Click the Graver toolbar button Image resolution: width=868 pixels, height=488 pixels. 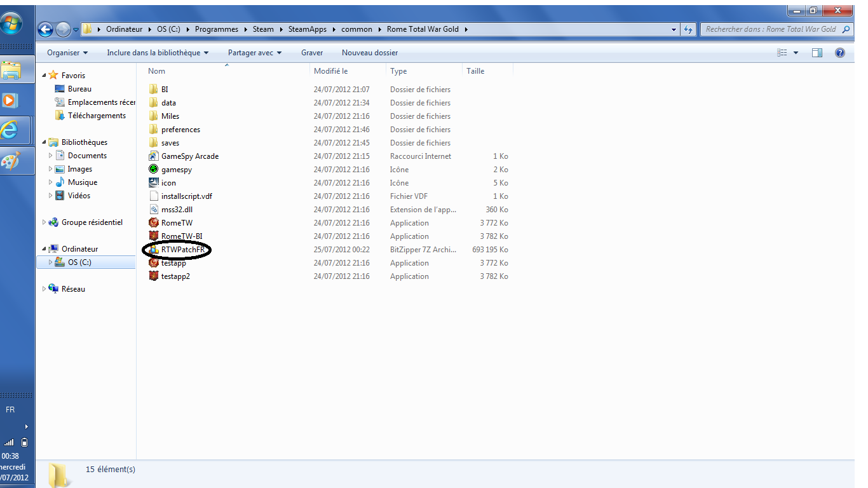point(312,53)
